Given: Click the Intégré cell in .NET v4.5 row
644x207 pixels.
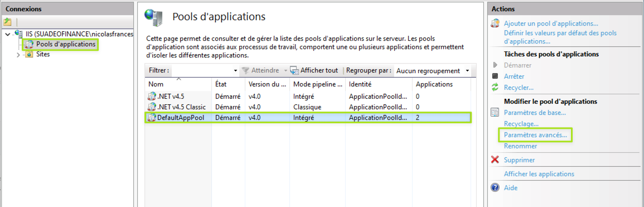Looking at the screenshot, I should point(303,97).
